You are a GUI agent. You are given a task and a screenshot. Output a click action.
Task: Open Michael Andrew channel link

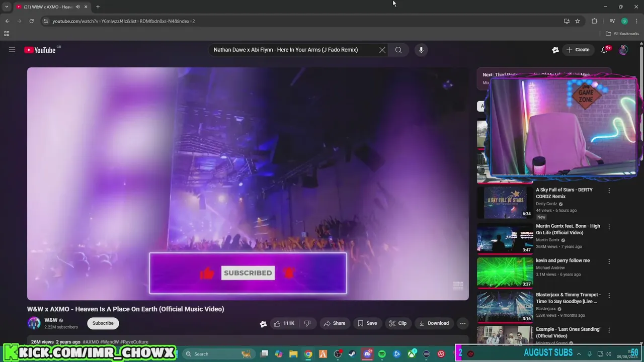pyautogui.click(x=550, y=268)
